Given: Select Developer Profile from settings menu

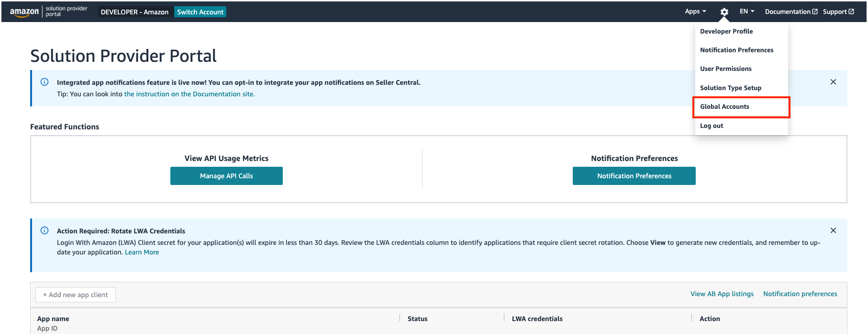Looking at the screenshot, I should tap(726, 31).
